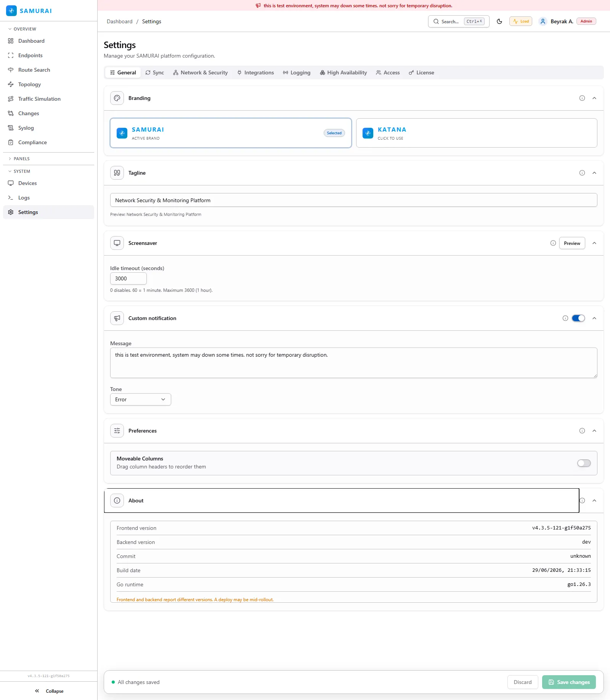Open the Devices page
This screenshot has width=610, height=700.
pos(48,183)
